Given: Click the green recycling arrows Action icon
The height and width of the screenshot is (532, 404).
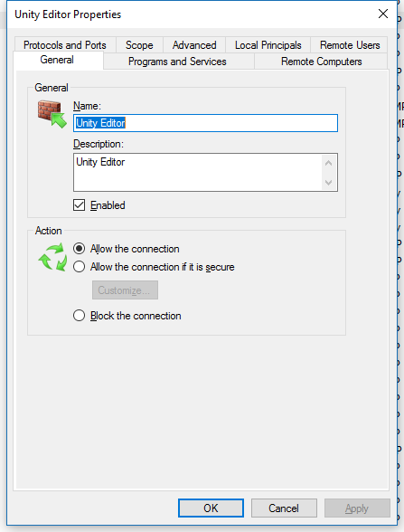Looking at the screenshot, I should pos(52,257).
